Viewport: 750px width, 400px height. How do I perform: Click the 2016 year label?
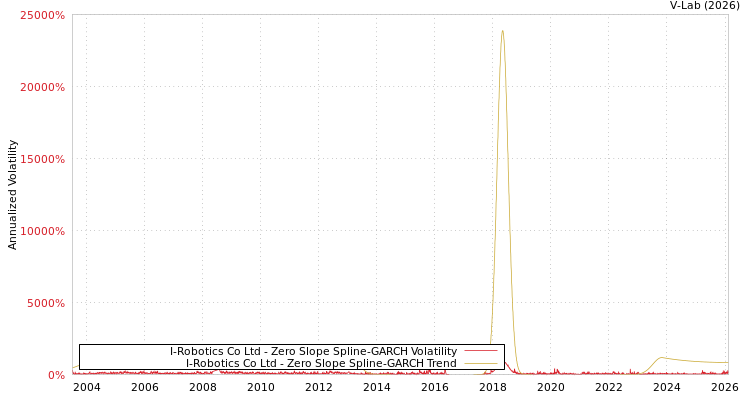435,387
